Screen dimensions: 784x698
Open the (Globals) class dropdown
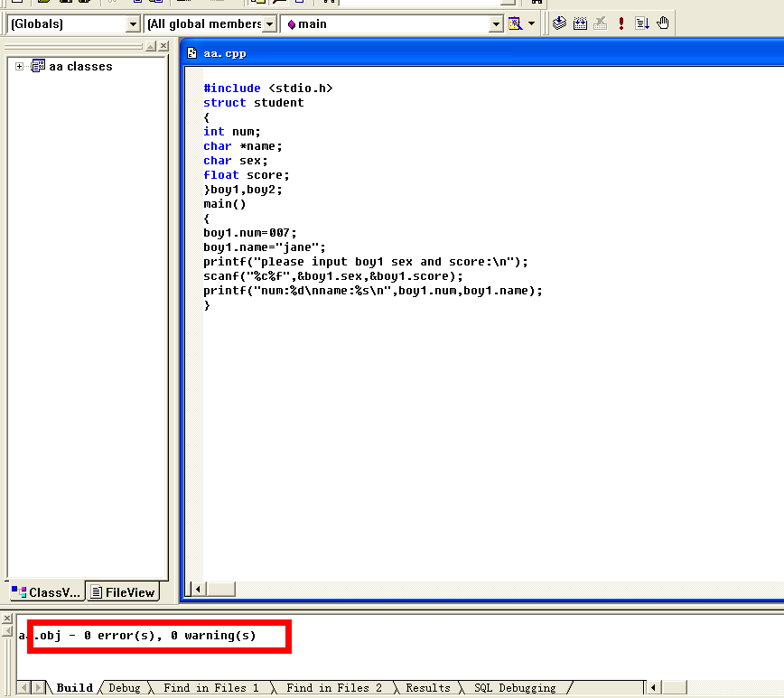[133, 24]
